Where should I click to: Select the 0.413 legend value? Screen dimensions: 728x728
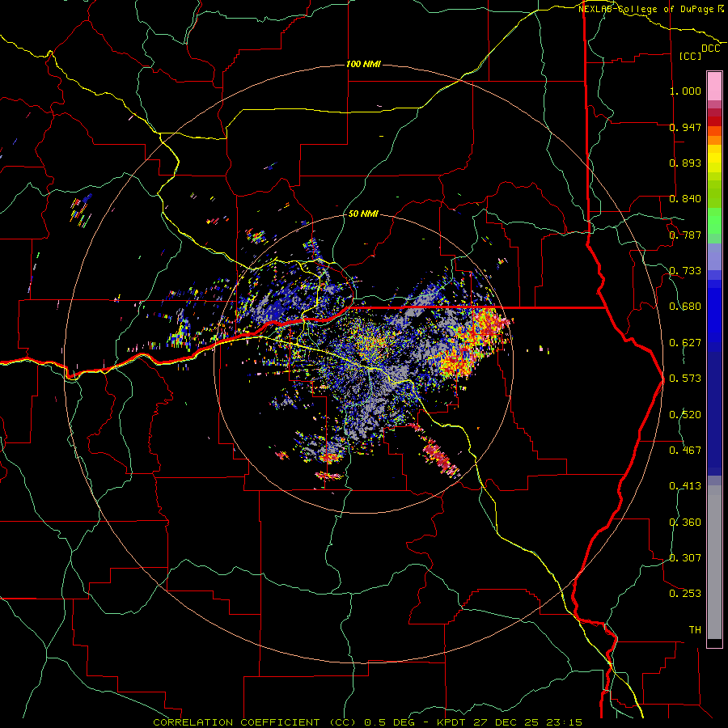coord(685,486)
